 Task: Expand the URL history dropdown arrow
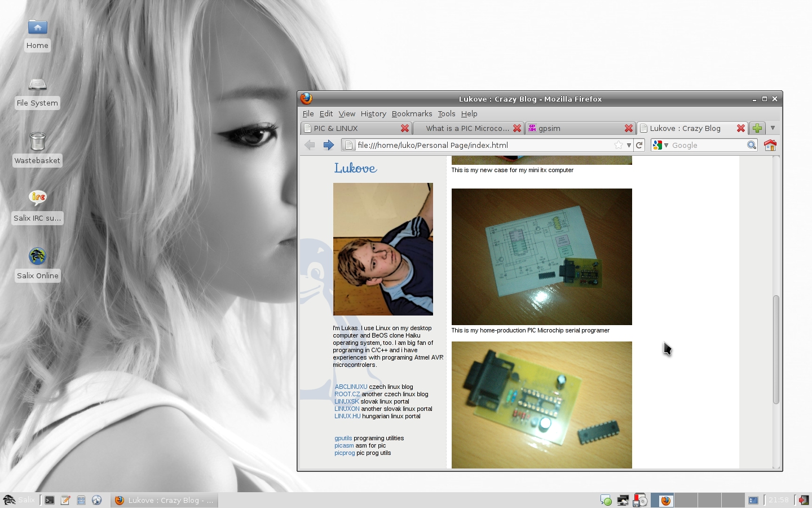click(629, 145)
